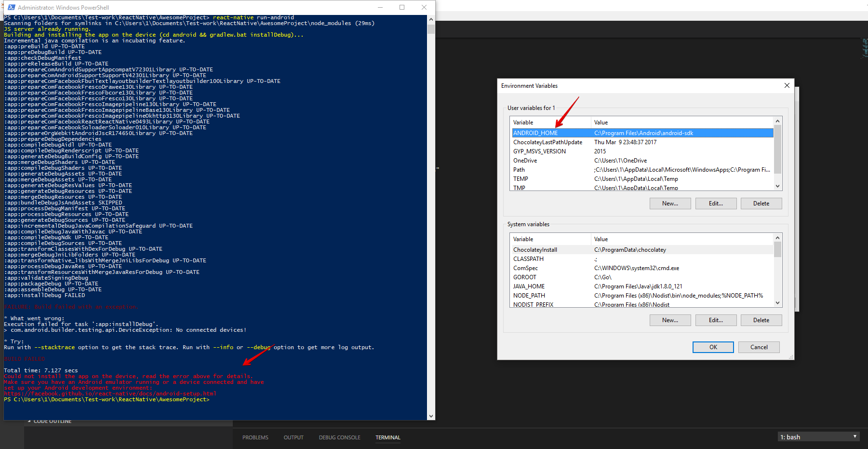Click New under System variables

670,320
